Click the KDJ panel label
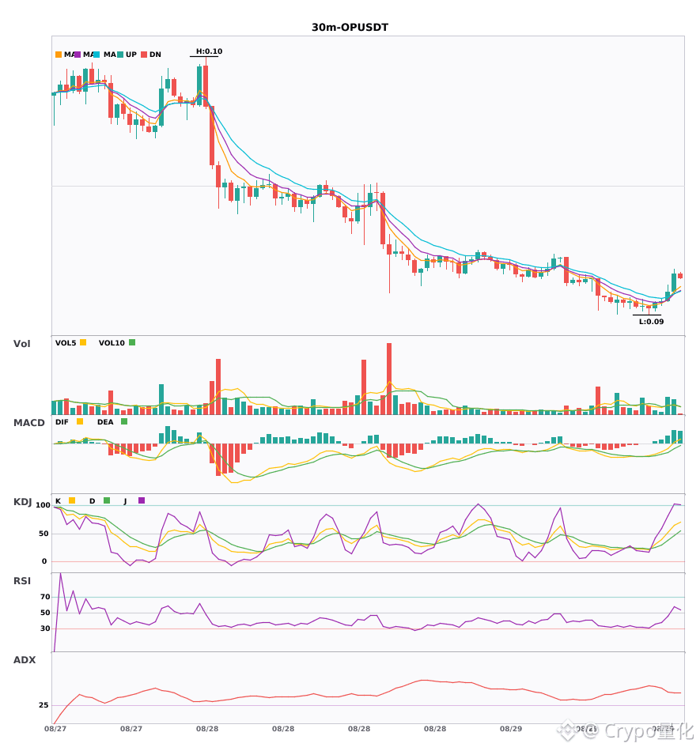 click(22, 501)
